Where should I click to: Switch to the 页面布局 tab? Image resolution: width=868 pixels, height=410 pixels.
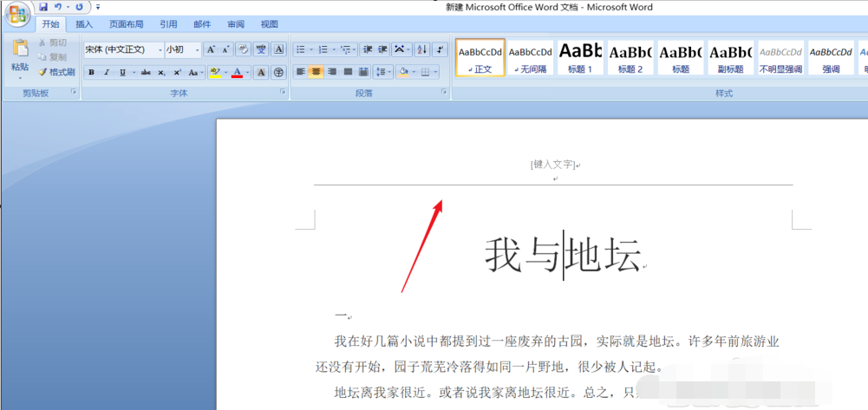pos(127,23)
